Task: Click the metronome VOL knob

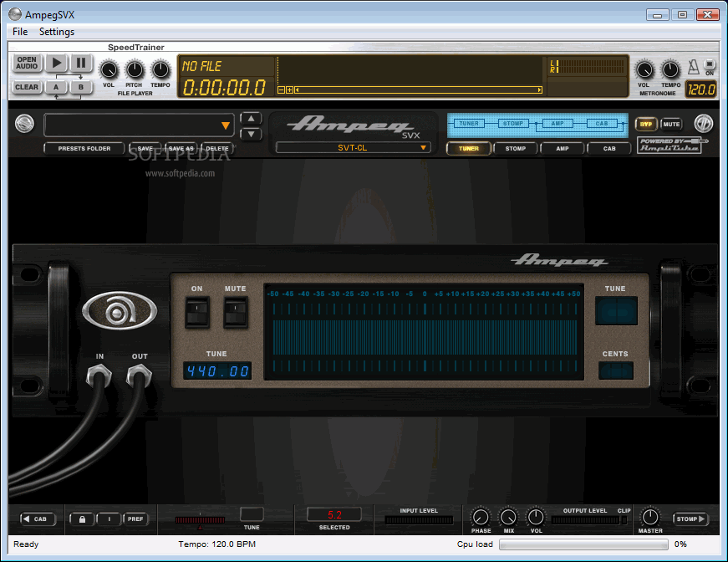Action: point(644,70)
